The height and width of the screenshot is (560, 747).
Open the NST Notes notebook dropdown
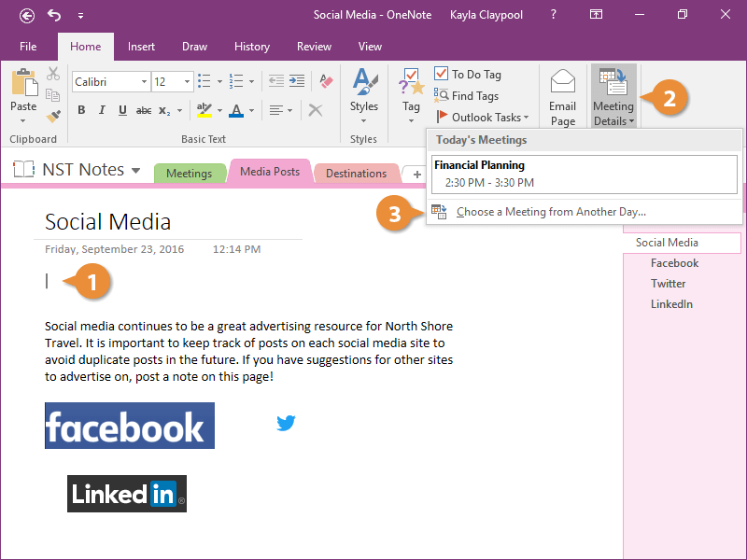point(136,170)
